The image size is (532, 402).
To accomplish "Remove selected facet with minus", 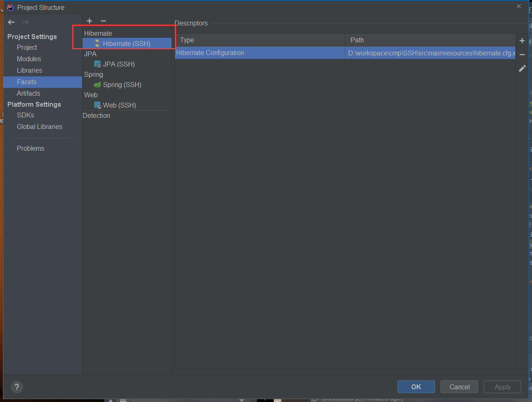I will pyautogui.click(x=103, y=21).
